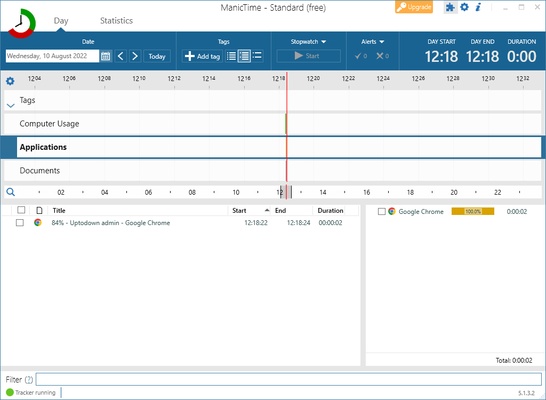Select the first tag list view icon
546x400 pixels.
coord(231,56)
